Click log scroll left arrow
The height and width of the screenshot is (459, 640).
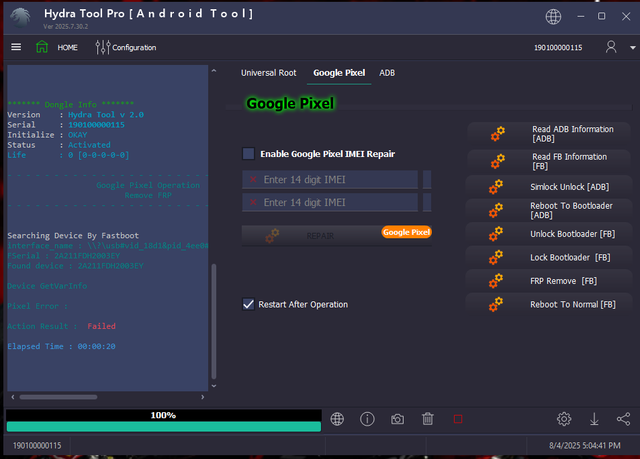click(x=13, y=397)
